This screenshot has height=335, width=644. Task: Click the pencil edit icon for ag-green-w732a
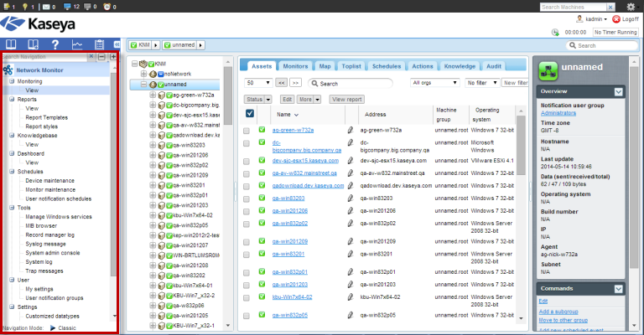(351, 131)
